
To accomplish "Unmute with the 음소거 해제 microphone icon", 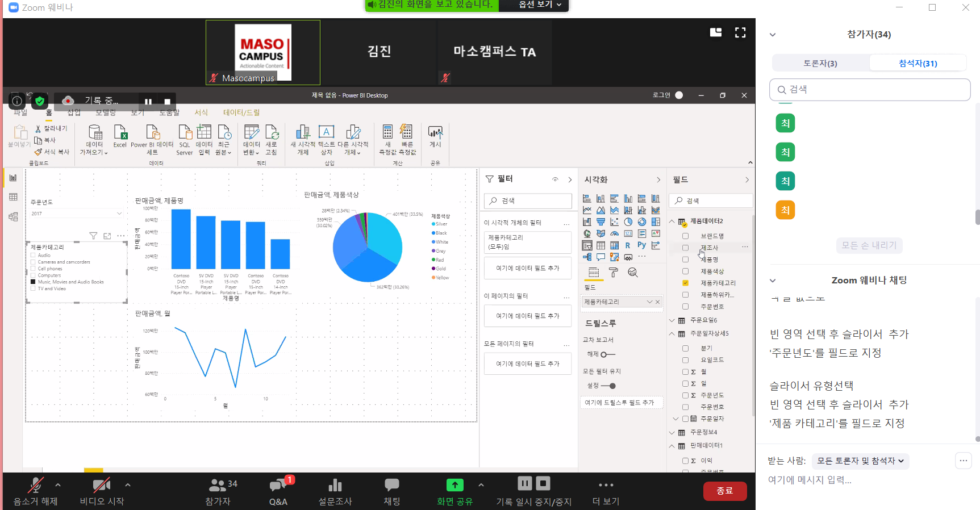I will (35, 486).
